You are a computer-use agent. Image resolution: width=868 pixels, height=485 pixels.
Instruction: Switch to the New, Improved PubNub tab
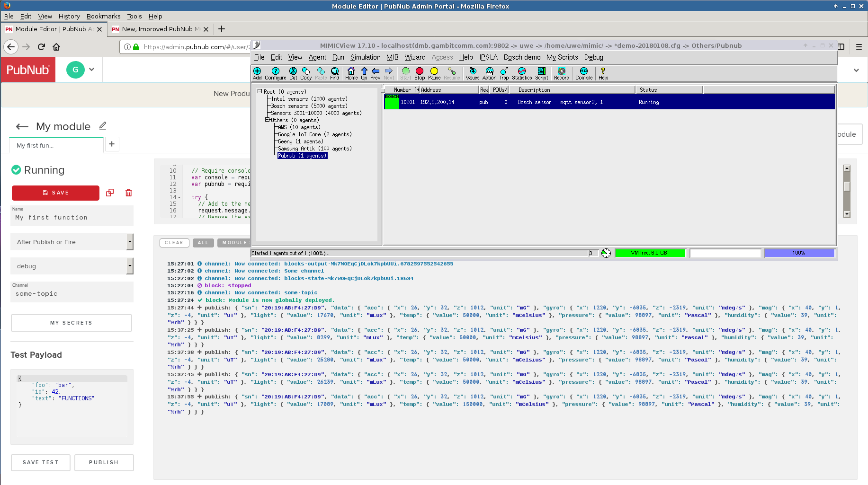click(160, 29)
